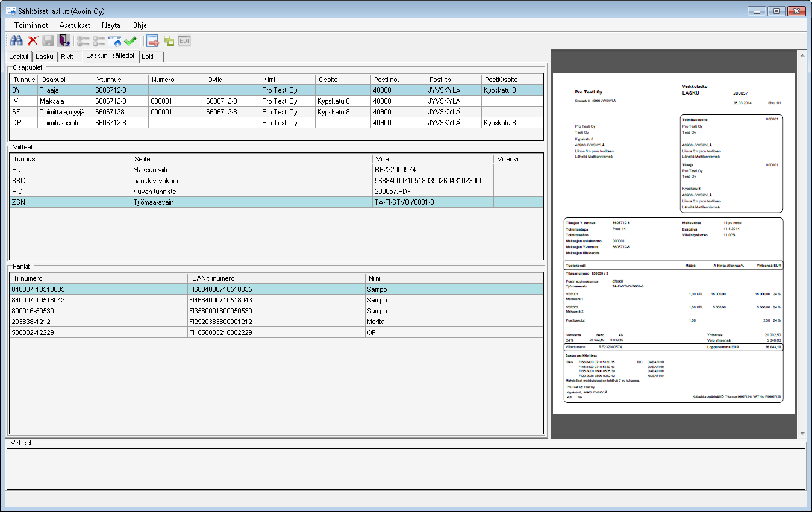
Task: Select bank account 840007-10518035
Action: pyautogui.click(x=276, y=289)
